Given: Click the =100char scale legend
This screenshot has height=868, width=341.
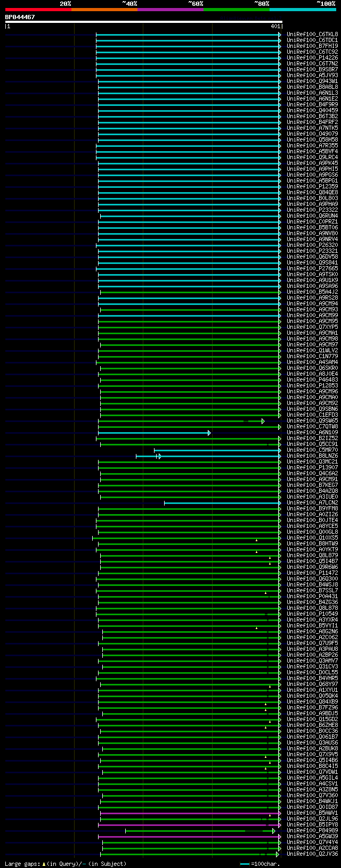Looking at the screenshot, I should coord(261,864).
